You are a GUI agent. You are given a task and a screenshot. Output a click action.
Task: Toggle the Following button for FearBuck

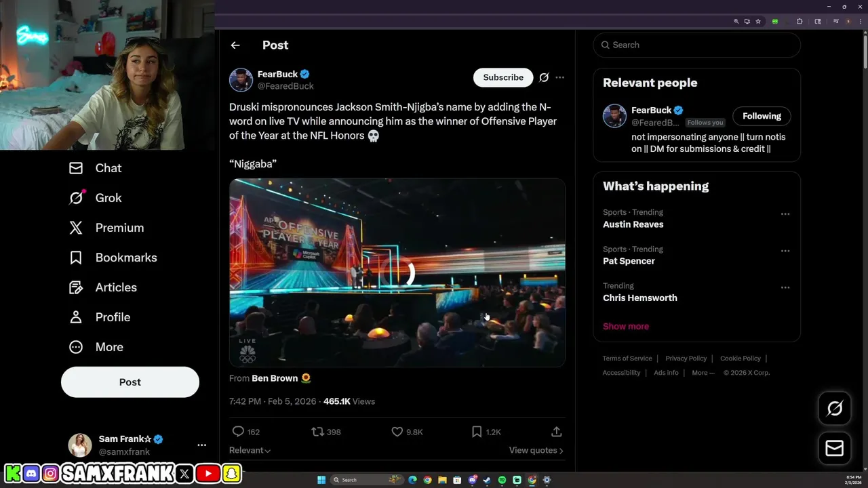point(762,116)
